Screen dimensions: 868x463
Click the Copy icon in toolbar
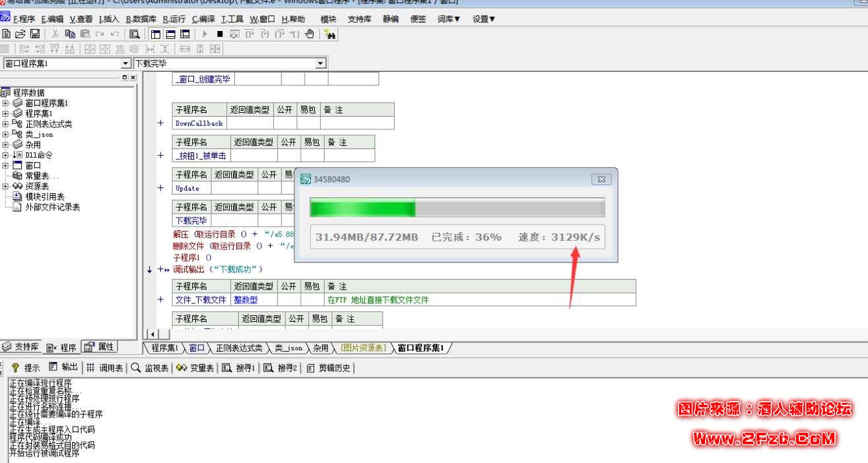tap(70, 34)
